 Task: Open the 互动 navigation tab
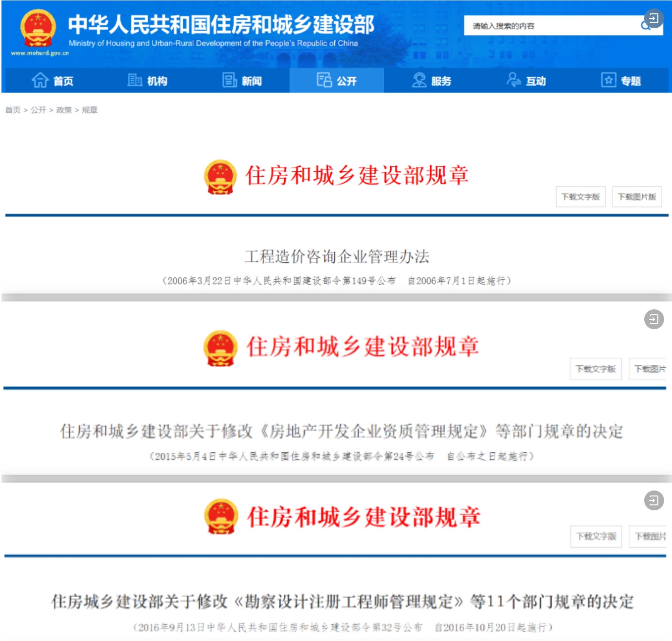[x=526, y=81]
